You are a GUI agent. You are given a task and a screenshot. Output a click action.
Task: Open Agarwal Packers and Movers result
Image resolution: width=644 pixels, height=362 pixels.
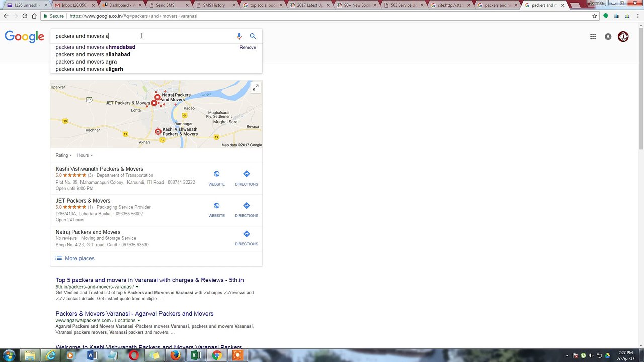point(134,314)
